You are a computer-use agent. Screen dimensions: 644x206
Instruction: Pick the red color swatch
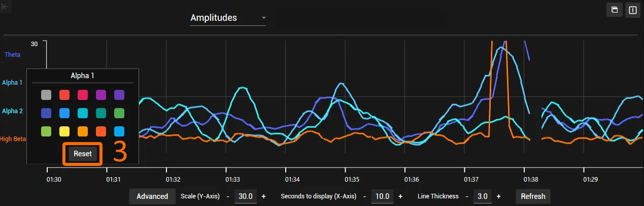64,95
